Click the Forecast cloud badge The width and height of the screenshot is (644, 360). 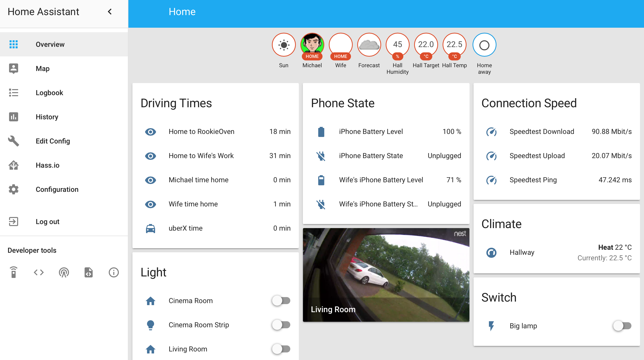369,45
